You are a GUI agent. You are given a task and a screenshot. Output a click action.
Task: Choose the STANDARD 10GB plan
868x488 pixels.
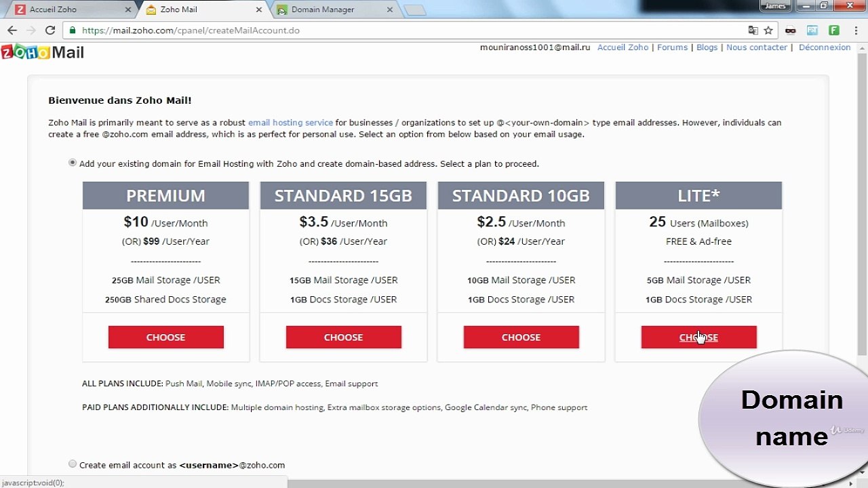(521, 337)
